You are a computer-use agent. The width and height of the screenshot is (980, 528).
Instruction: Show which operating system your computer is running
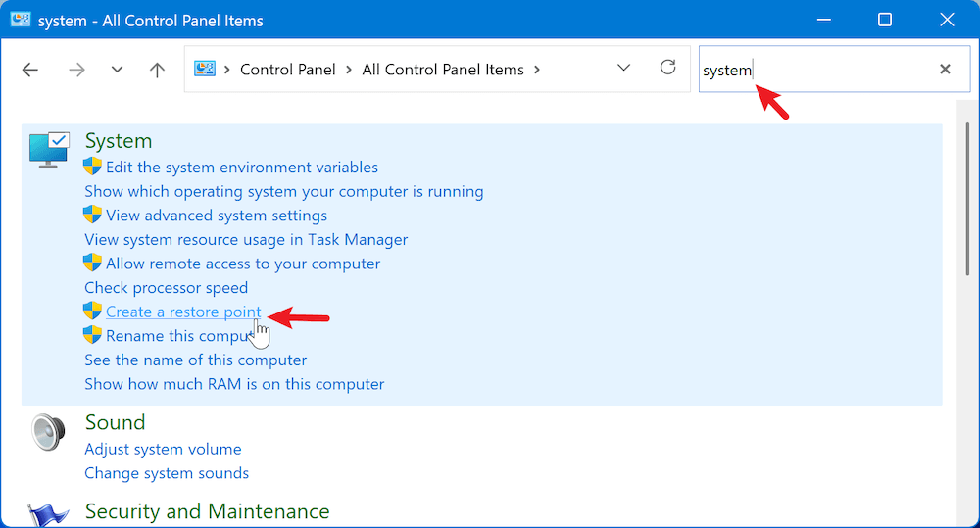pos(284,191)
